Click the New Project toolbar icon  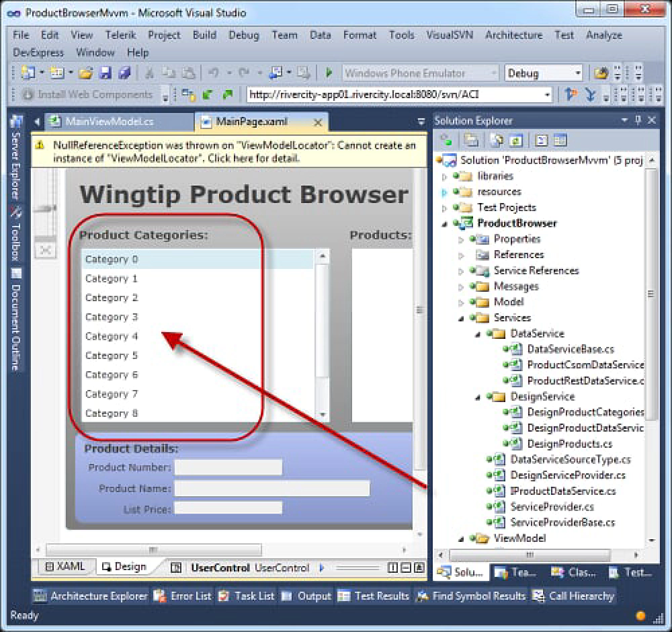28,73
